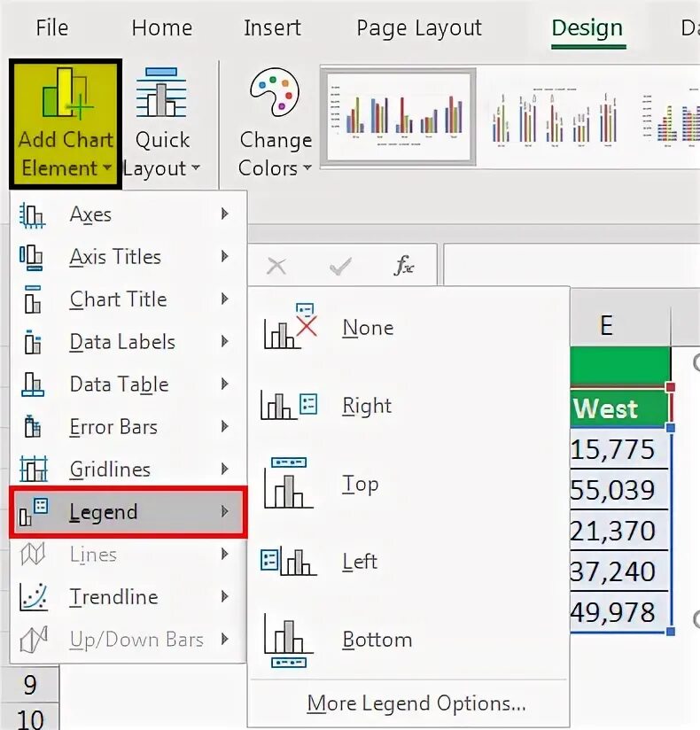The height and width of the screenshot is (730, 700).
Task: Click the formula bar cancel X icon
Action: 276,267
